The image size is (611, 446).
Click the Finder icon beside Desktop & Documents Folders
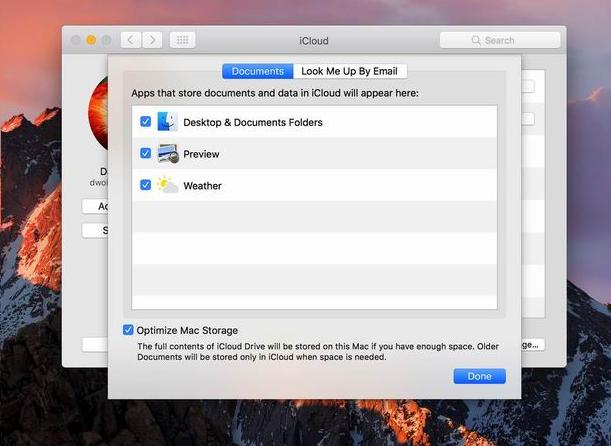[x=168, y=122]
